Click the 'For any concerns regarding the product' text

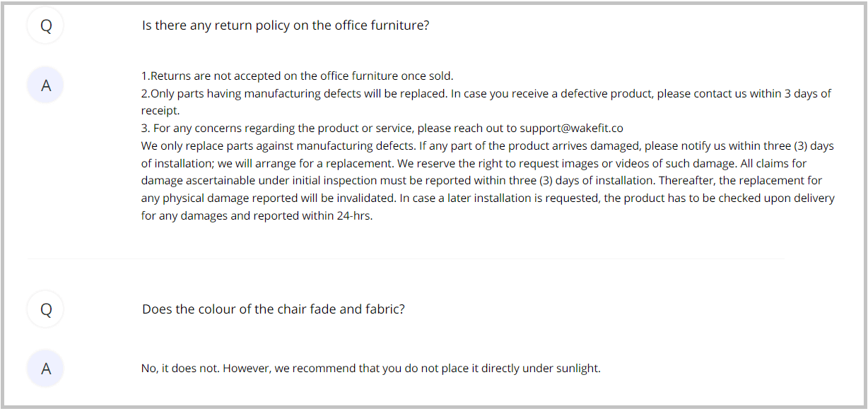click(283, 129)
